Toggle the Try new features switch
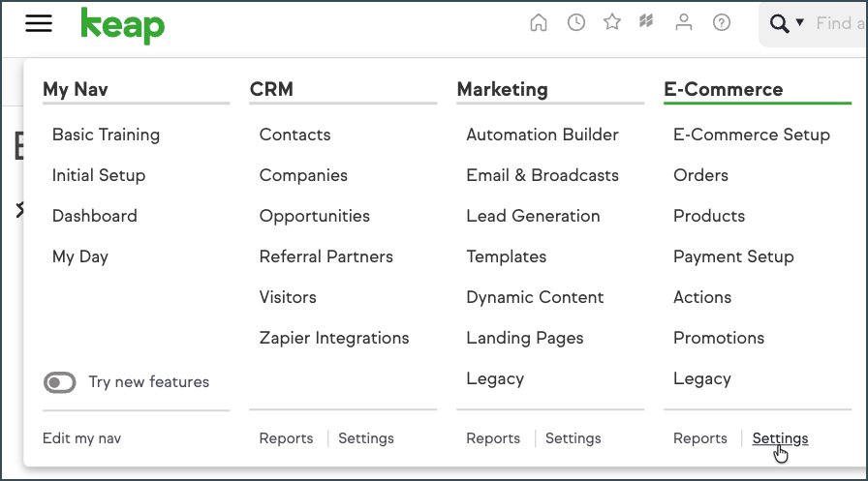The width and height of the screenshot is (868, 481). coord(60,382)
